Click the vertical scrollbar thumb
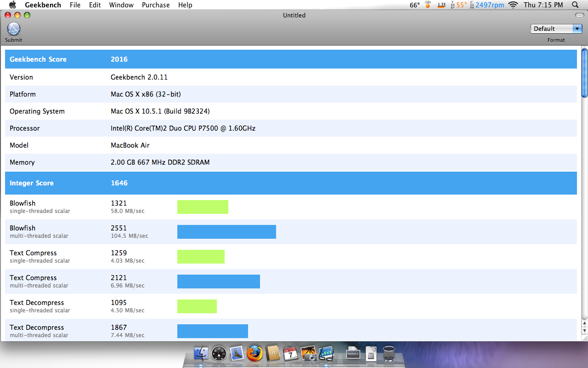The height and width of the screenshot is (368, 588). [584, 72]
